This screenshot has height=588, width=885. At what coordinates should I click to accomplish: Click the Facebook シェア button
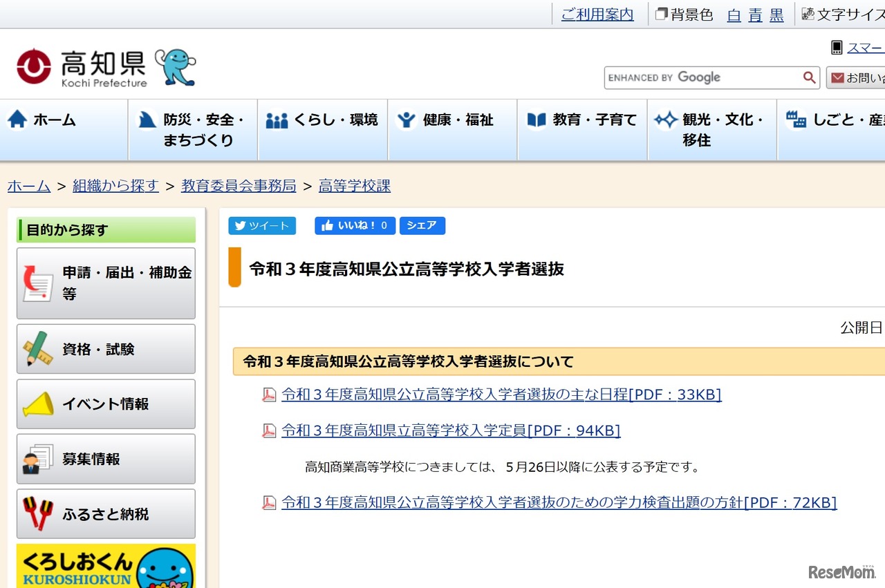422,226
